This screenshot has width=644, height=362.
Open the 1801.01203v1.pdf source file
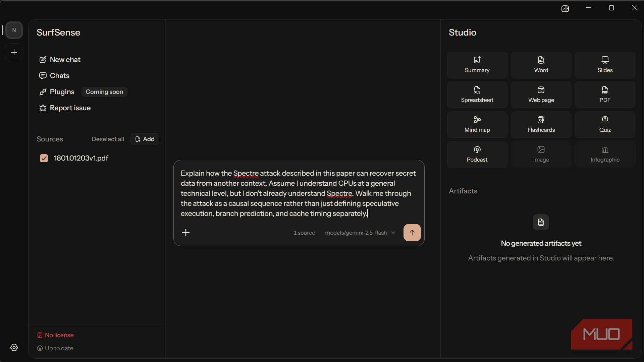click(81, 158)
